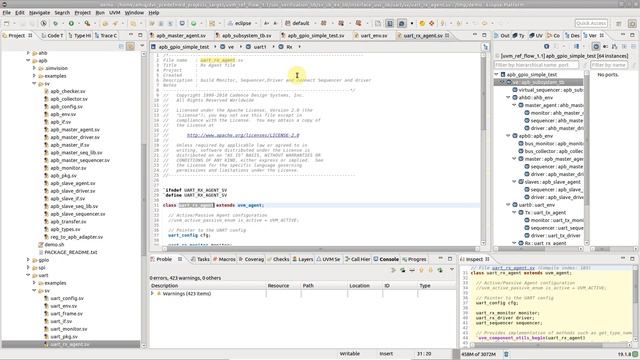Open the default dropdown in the toolbar

pos(314,24)
